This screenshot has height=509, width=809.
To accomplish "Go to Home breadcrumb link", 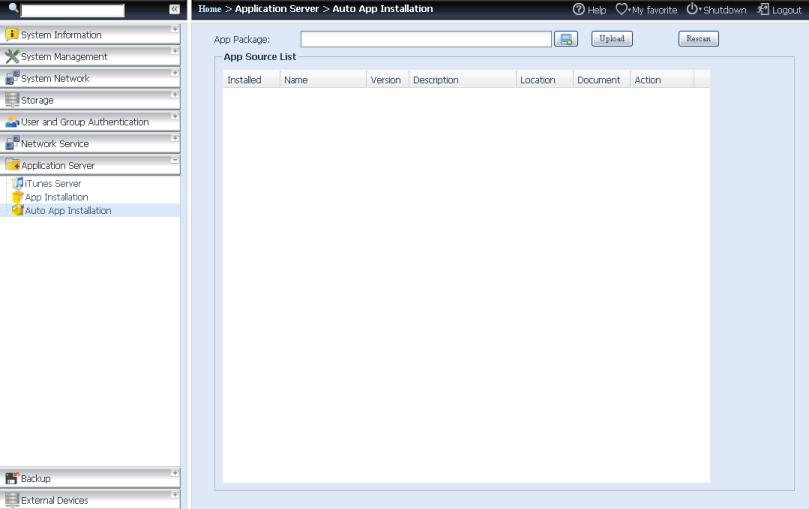I will tap(209, 9).
